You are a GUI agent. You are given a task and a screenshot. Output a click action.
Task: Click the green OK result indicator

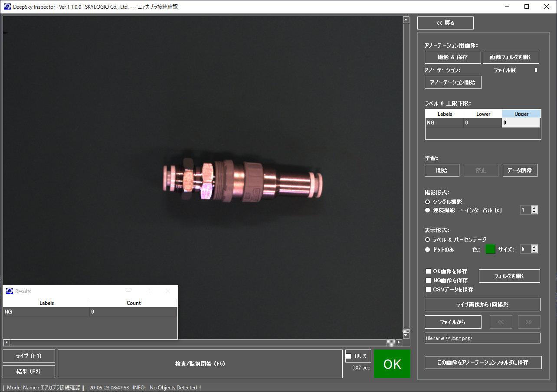(x=392, y=364)
